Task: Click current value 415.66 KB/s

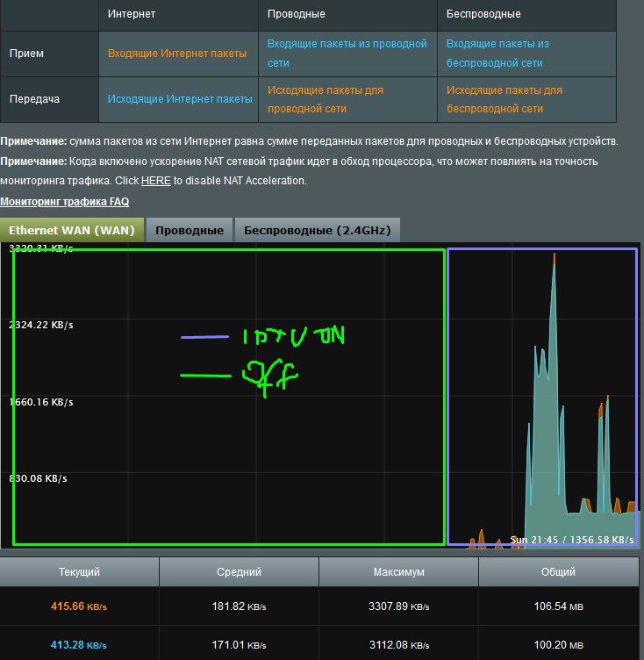Action: (79, 606)
